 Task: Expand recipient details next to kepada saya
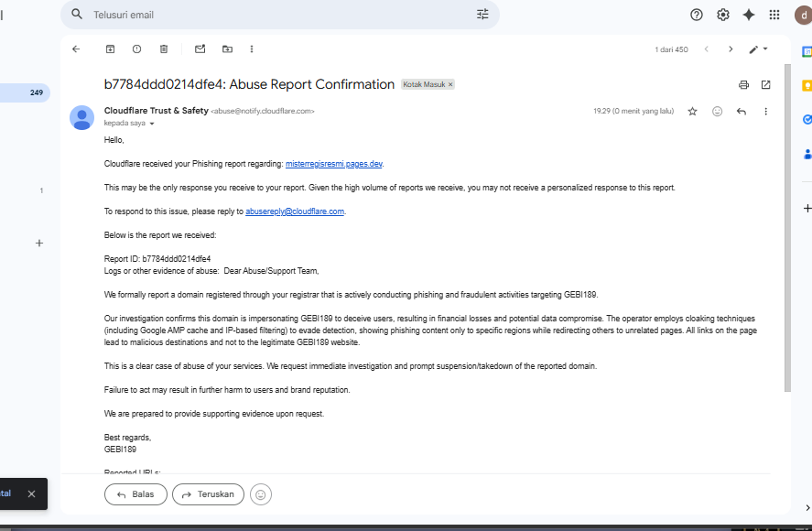click(x=152, y=124)
